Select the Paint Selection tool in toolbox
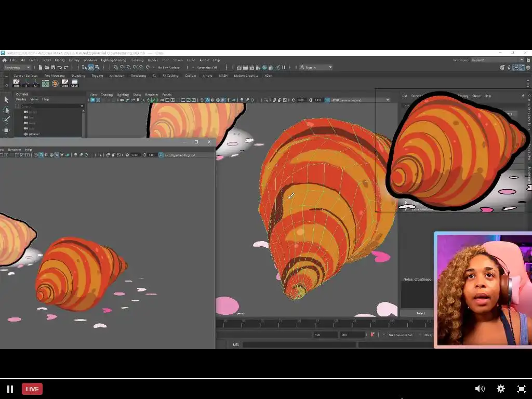Screen dimensions: 532x399 [6, 120]
